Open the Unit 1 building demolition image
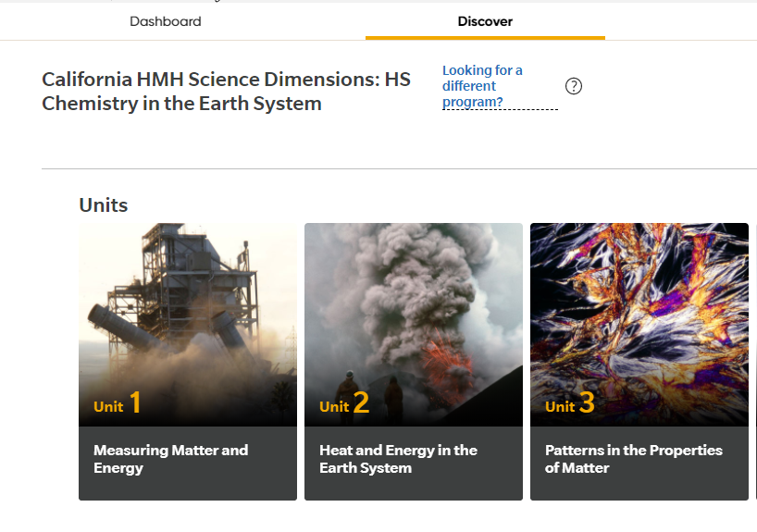 point(187,305)
